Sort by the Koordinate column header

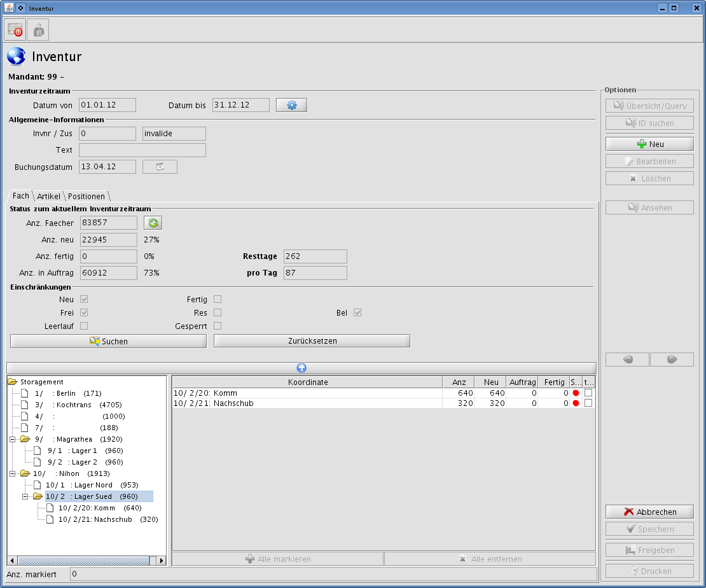[x=308, y=382]
